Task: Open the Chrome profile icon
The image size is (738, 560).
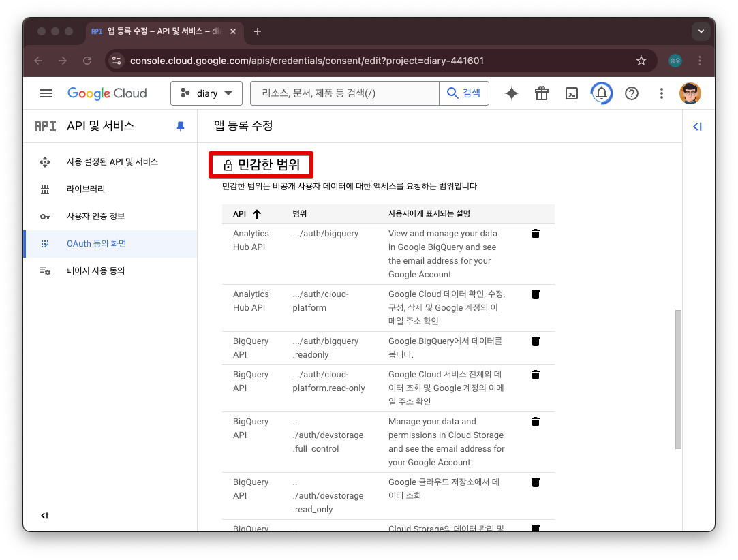Action: [x=675, y=61]
